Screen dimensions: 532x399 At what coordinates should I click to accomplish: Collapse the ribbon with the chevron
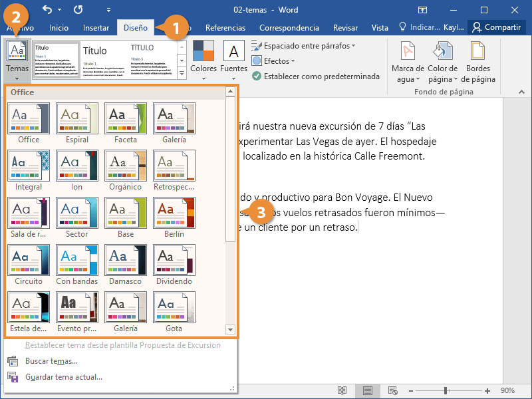[x=521, y=92]
